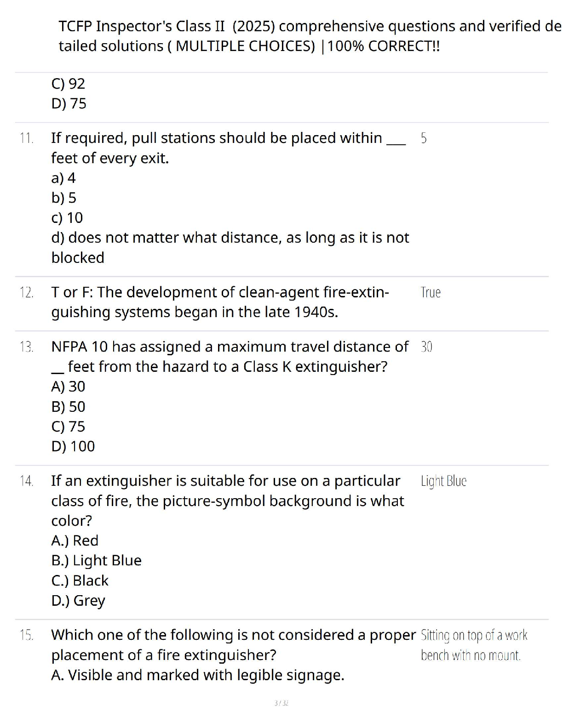Select option 'A) 30' for Class K distance
Screen dimensions: 563x728
click(x=68, y=387)
